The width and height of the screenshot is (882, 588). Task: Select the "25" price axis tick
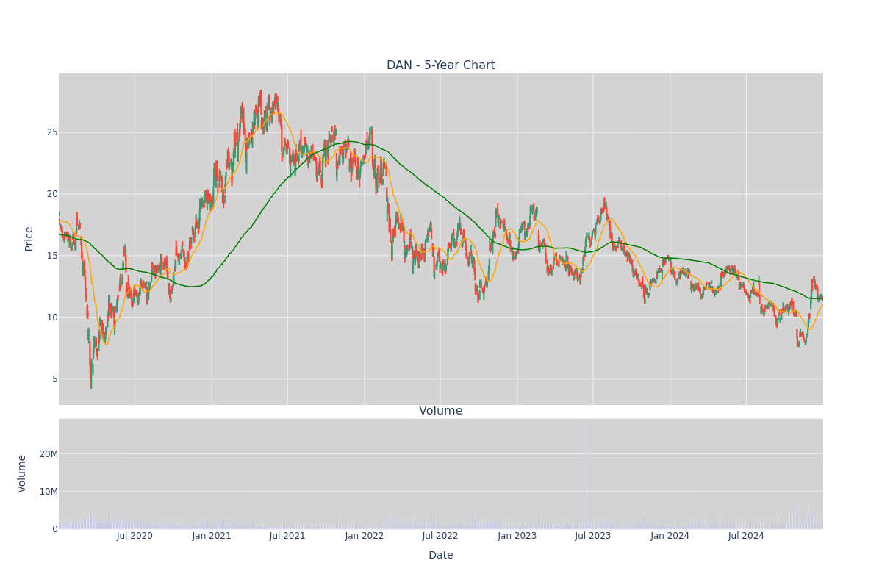click(x=52, y=132)
